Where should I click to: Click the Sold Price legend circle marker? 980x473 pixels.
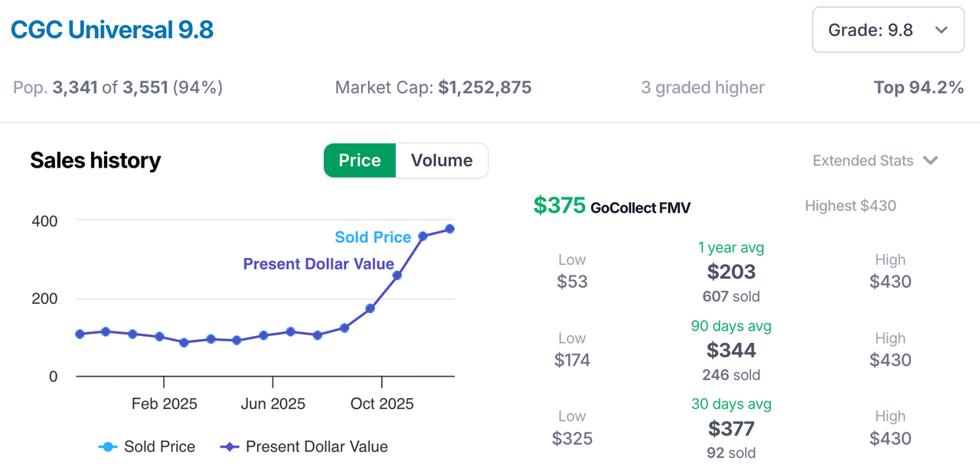[107, 447]
